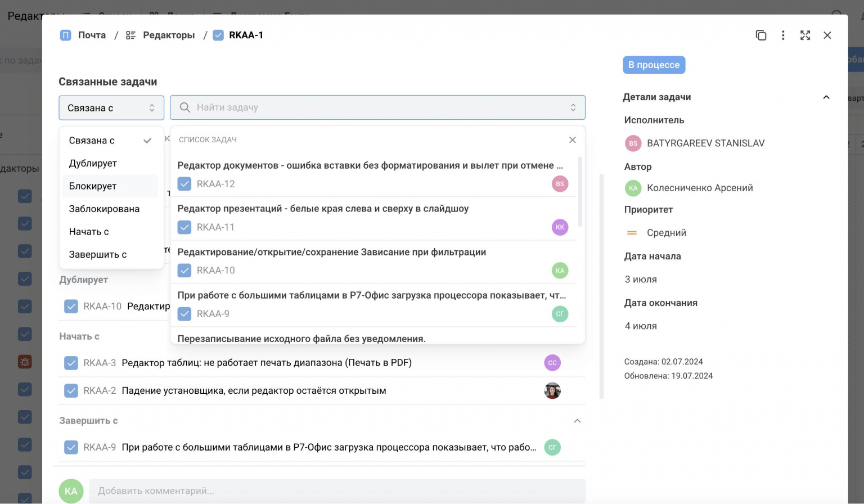The image size is (864, 504).
Task: Click the photo avatar on RKAA-2 row
Action: pyautogui.click(x=552, y=391)
